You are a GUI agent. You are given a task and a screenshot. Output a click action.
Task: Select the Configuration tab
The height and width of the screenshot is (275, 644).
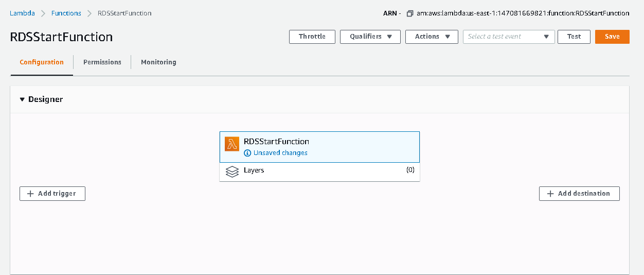[x=42, y=62]
